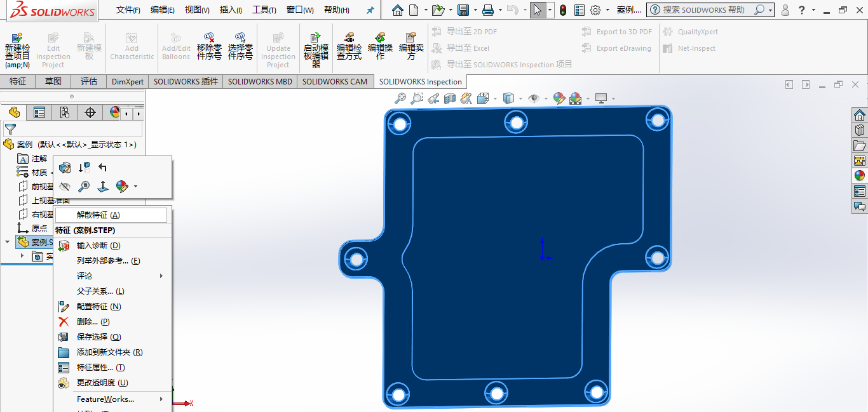Screen dimensions: 868x412
Task: Open FeatureManager design tree tab icon
Action: (14, 112)
